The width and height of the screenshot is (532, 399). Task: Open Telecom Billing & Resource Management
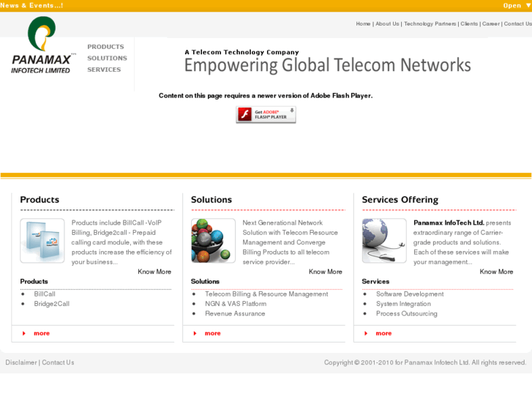point(266,294)
